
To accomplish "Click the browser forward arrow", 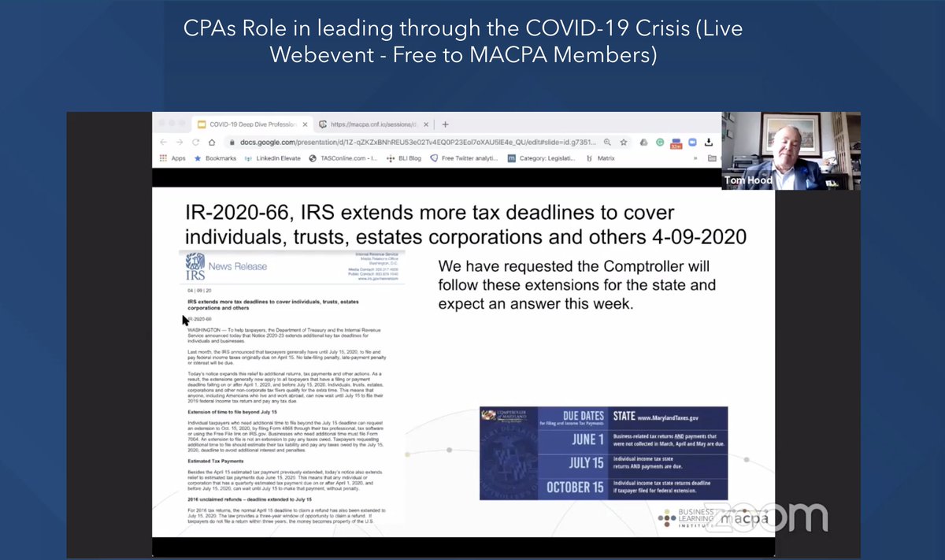I will [x=179, y=143].
